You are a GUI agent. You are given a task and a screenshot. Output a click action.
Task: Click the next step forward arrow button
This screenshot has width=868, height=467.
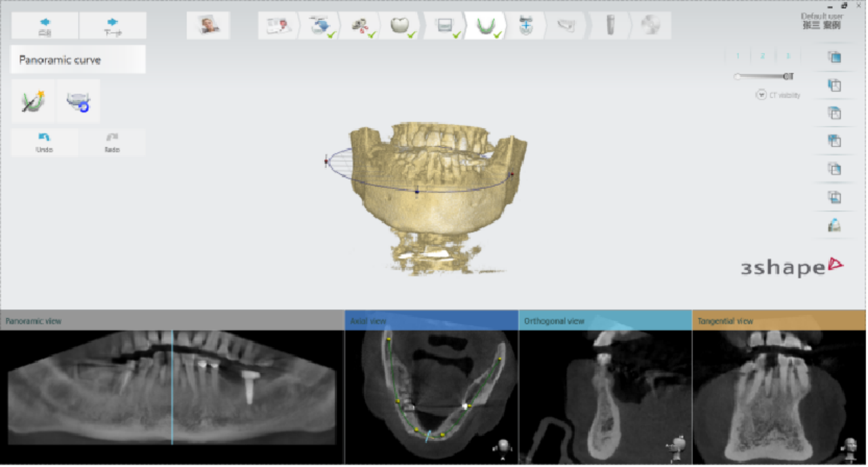click(x=113, y=26)
